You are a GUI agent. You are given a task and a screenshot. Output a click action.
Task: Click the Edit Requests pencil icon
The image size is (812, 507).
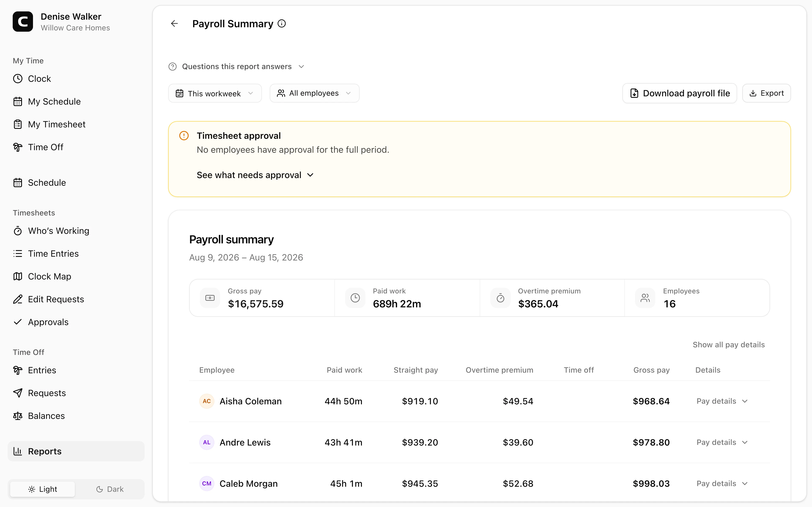[18, 299]
